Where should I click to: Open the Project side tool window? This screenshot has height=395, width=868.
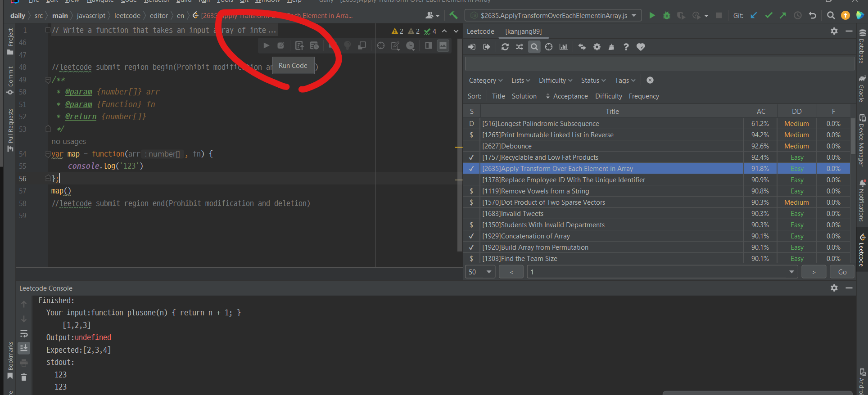coord(10,41)
